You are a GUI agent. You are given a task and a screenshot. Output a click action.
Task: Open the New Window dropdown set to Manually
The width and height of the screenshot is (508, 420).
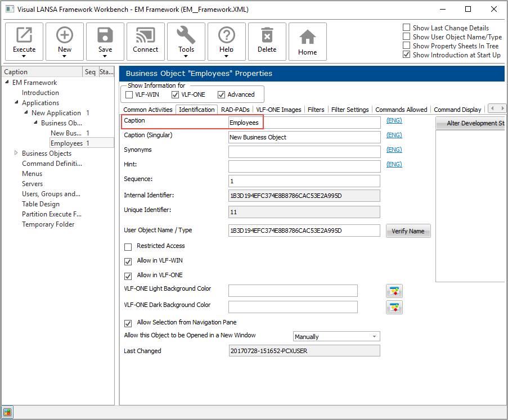tap(336, 337)
